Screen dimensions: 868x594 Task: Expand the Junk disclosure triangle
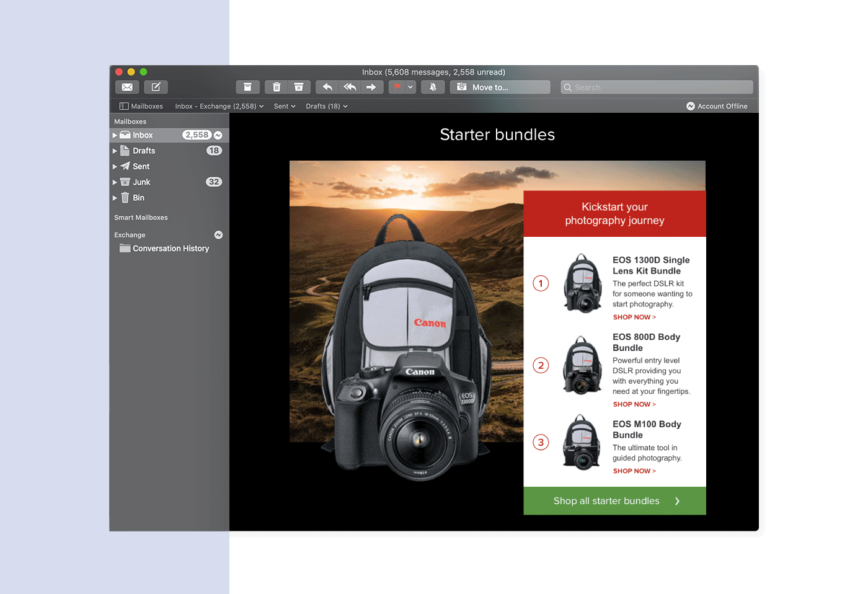click(x=115, y=182)
